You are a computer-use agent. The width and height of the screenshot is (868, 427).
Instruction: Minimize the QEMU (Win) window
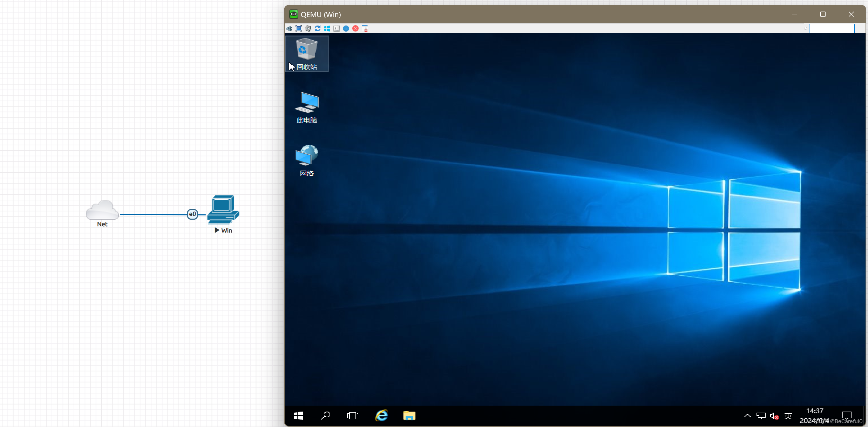click(x=795, y=14)
